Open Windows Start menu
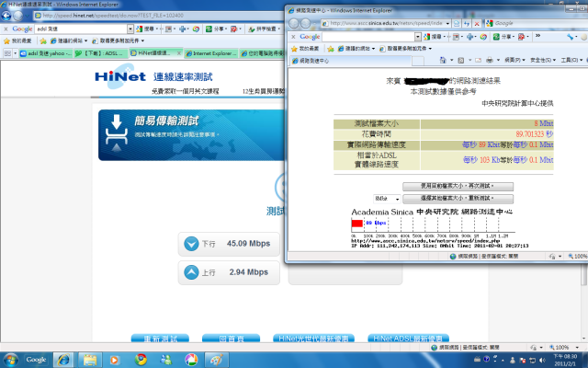The image size is (588, 368). click(x=10, y=360)
